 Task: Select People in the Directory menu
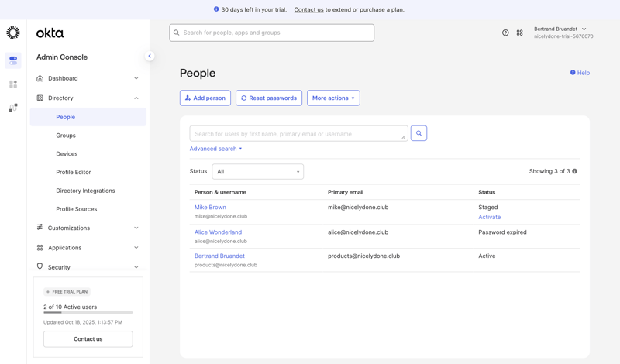pos(88,117)
